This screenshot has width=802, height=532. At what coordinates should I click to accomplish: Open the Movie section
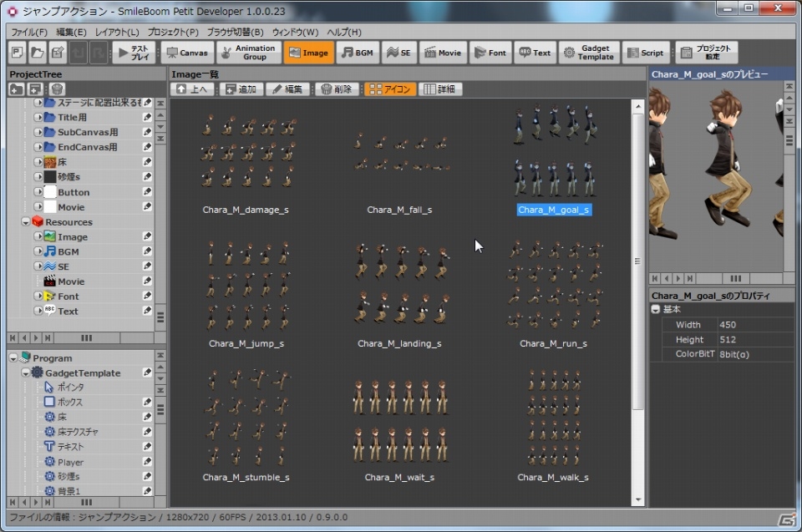(x=443, y=53)
